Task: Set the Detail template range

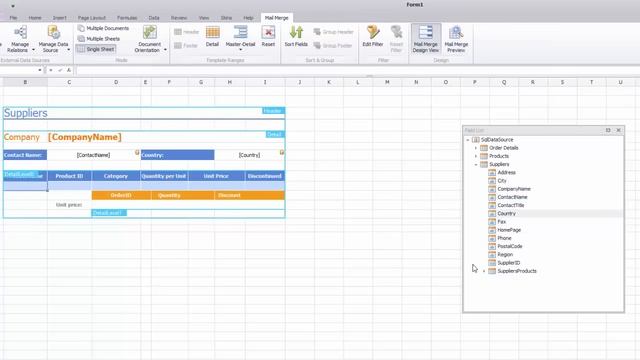Action: point(212,37)
